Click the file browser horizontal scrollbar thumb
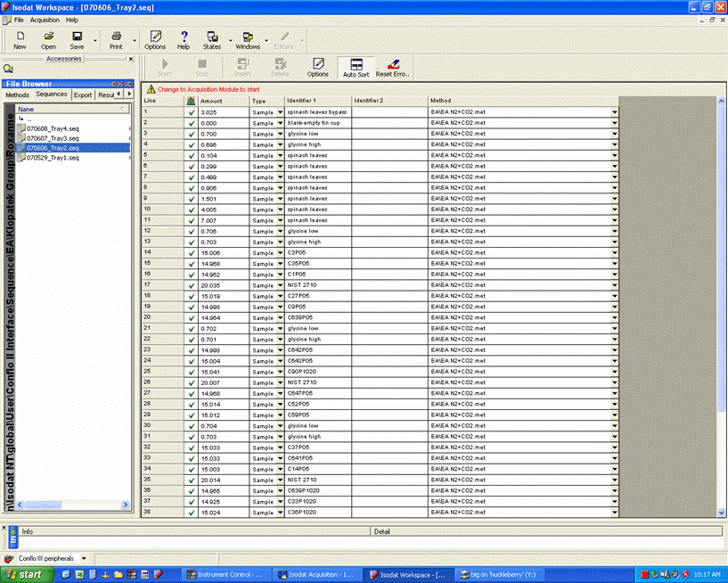The height and width of the screenshot is (583, 728). [x=43, y=505]
